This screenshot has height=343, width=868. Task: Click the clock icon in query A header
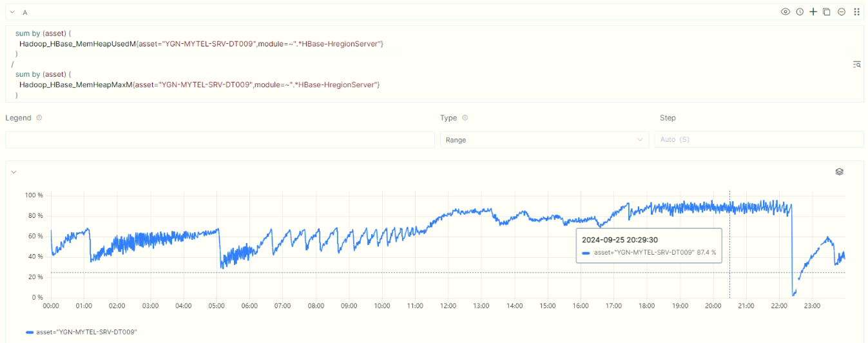click(800, 12)
